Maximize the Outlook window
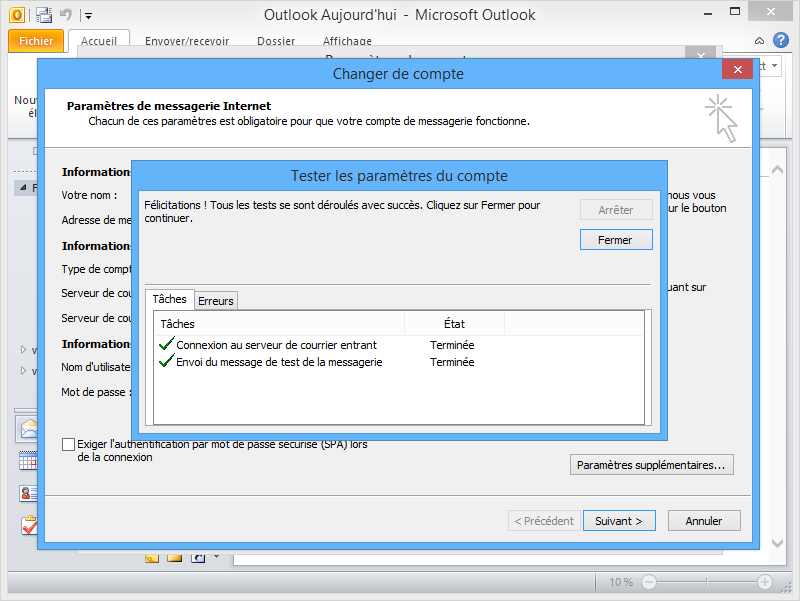This screenshot has width=800, height=601. pos(735,12)
